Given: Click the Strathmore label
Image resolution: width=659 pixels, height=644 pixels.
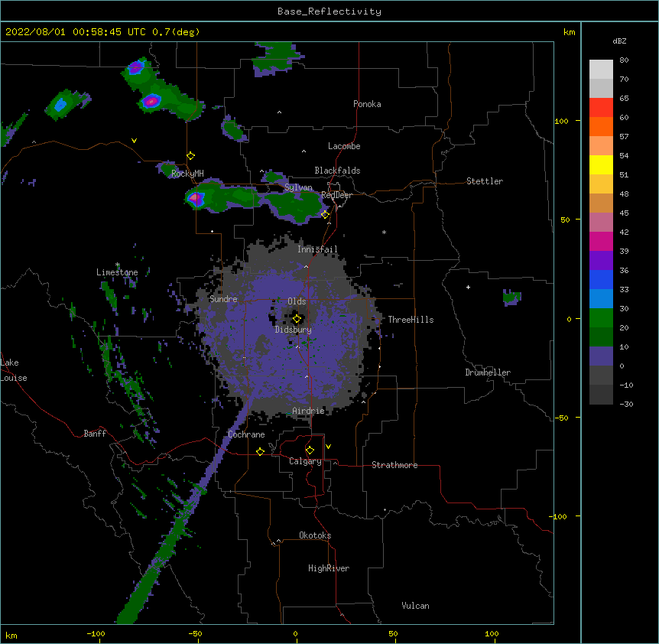Looking at the screenshot, I should tap(394, 465).
